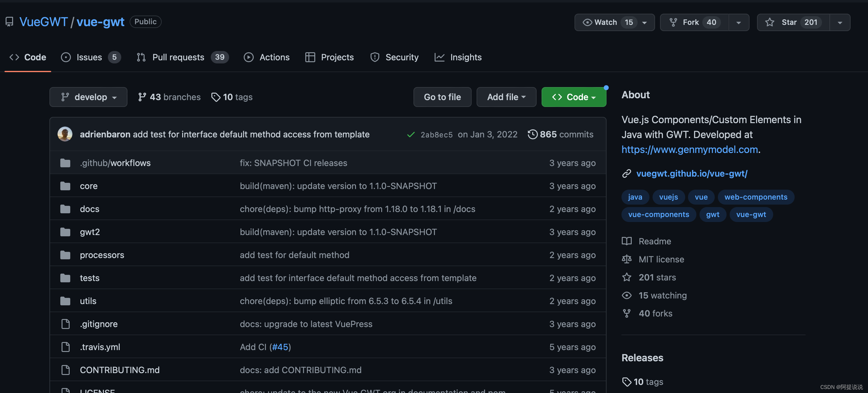The width and height of the screenshot is (868, 393).
Task: Open vuegwt.github.io/vue-gwt/ website link
Action: pos(692,173)
